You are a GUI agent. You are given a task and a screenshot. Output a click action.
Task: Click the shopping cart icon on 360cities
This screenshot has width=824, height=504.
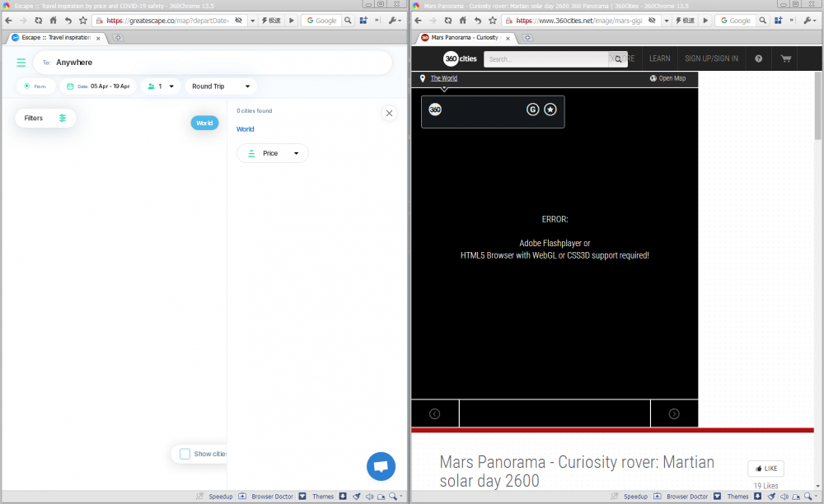tap(785, 58)
